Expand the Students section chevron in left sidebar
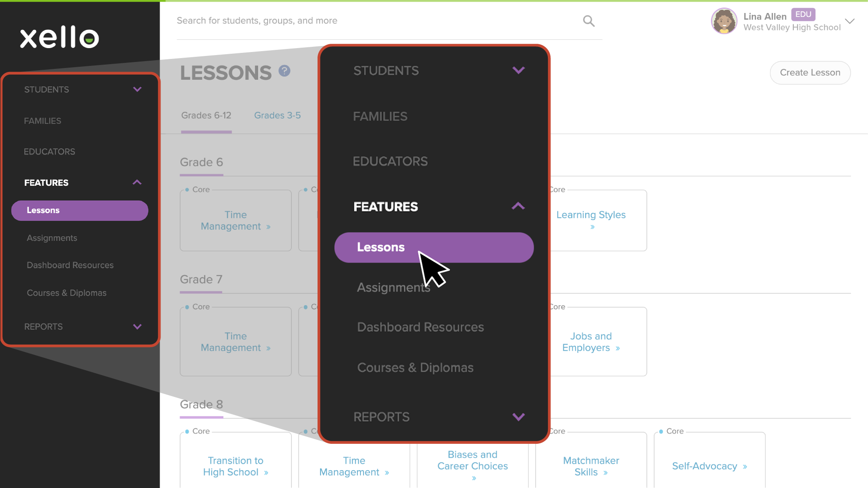The image size is (868, 488). pos(137,89)
